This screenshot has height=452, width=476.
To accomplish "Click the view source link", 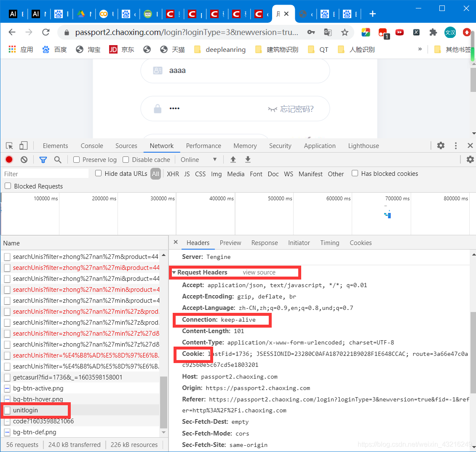I will click(x=259, y=272).
